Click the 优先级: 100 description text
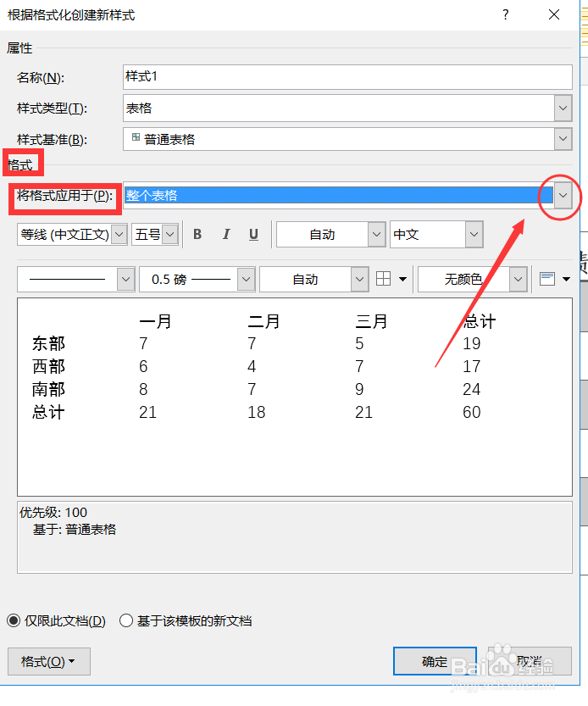The height and width of the screenshot is (706, 588). point(53,513)
